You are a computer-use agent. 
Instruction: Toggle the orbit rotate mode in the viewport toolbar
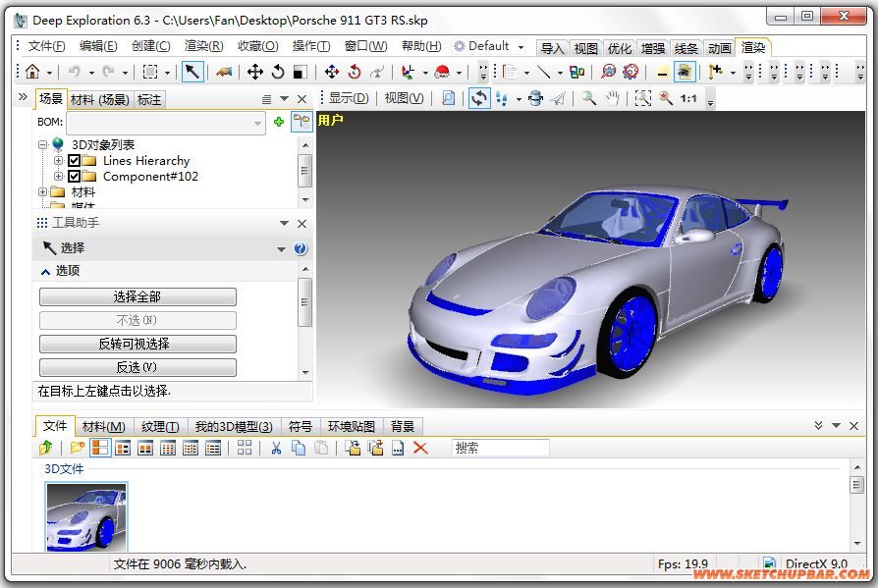478,98
